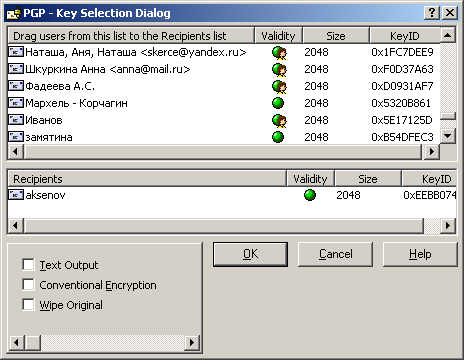Click KeyID 0x5E17125D
This screenshot has width=464, height=360.
(402, 120)
